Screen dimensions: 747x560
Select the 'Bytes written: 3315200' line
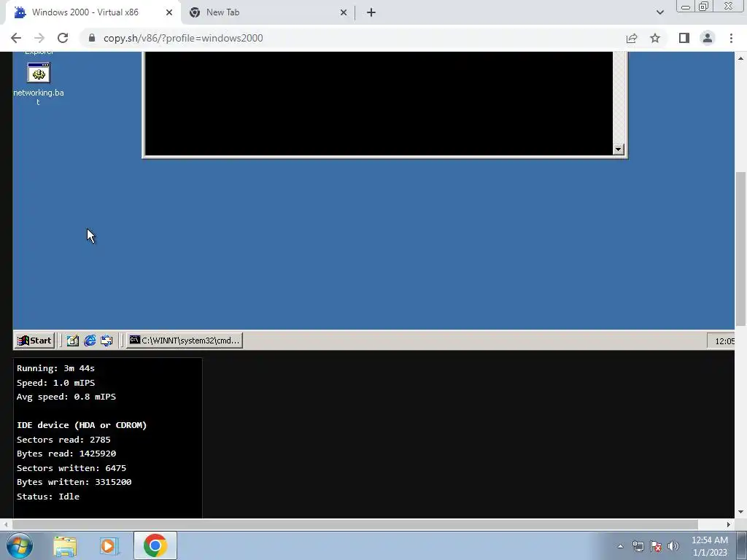click(74, 482)
